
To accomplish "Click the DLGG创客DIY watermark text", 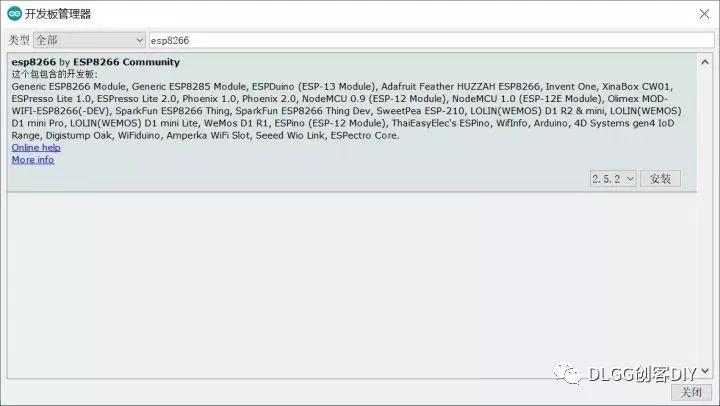I will pos(638,373).
